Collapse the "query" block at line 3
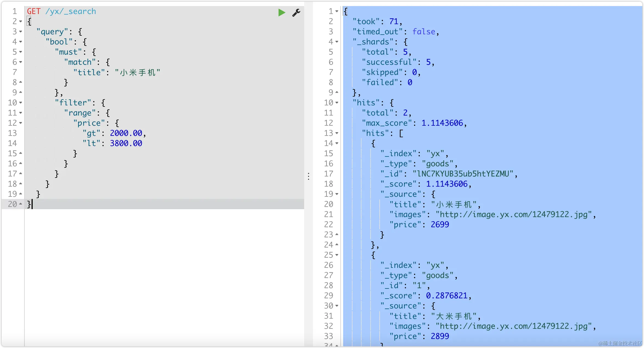 tap(21, 32)
